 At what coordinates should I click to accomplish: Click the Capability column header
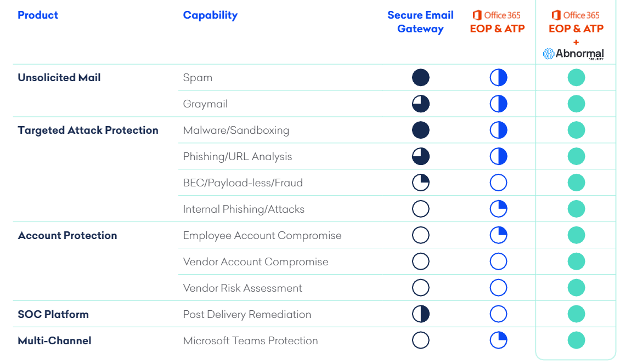(210, 15)
